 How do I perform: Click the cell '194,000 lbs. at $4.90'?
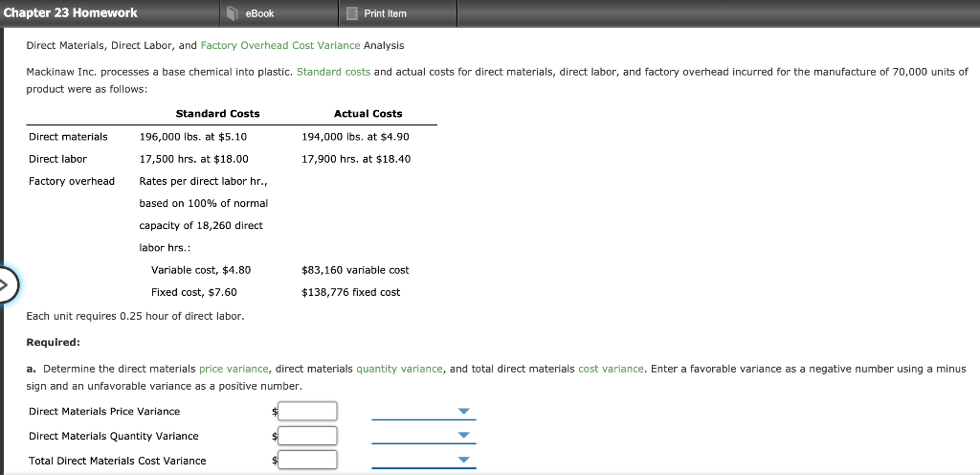356,137
